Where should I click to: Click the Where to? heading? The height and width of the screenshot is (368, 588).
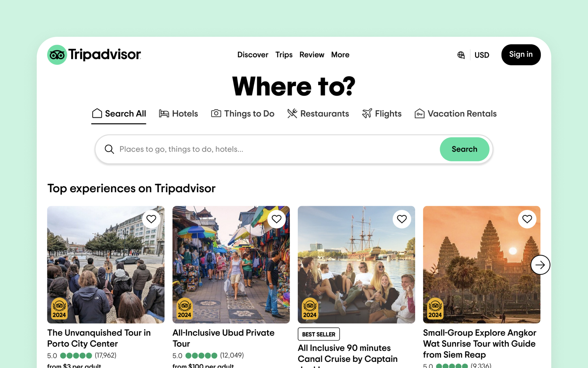click(x=294, y=86)
